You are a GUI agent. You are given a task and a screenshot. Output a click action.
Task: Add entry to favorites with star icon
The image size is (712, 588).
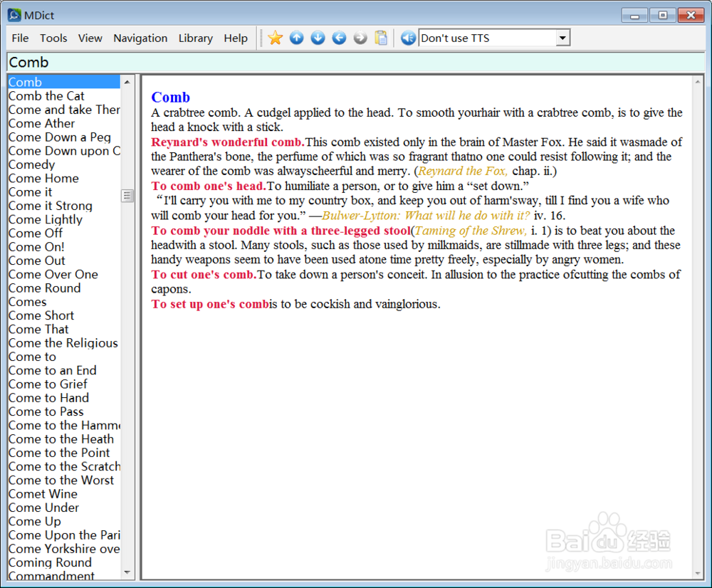(x=275, y=38)
